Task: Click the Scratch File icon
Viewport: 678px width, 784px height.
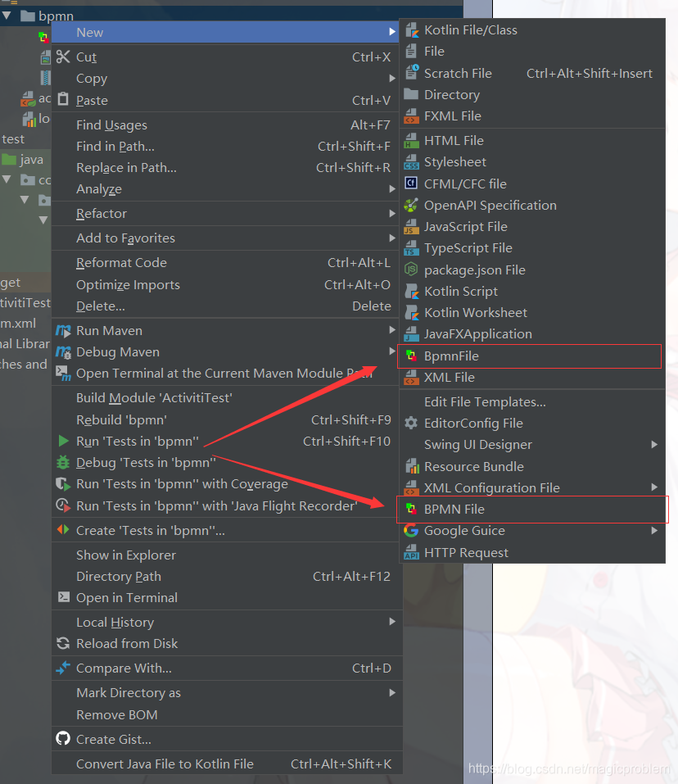Action: 412,73
